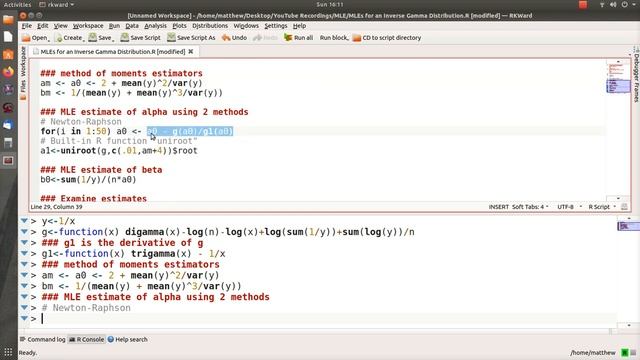Open the Help menu

click(x=299, y=26)
